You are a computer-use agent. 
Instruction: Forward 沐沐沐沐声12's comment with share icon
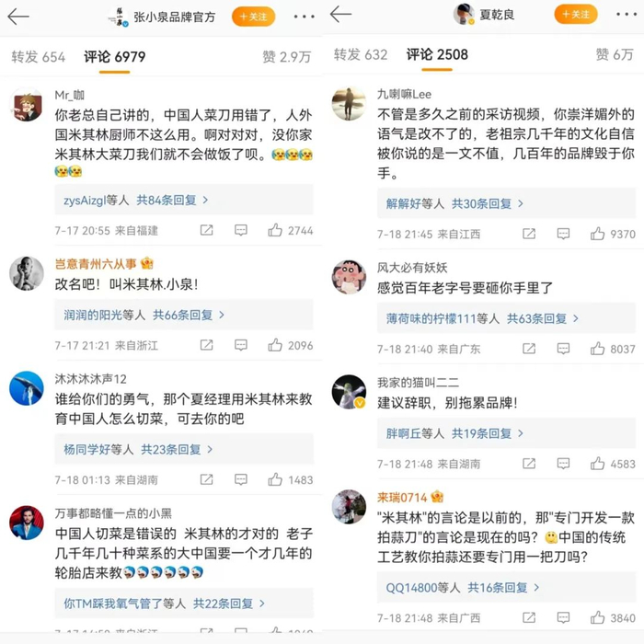click(207, 479)
